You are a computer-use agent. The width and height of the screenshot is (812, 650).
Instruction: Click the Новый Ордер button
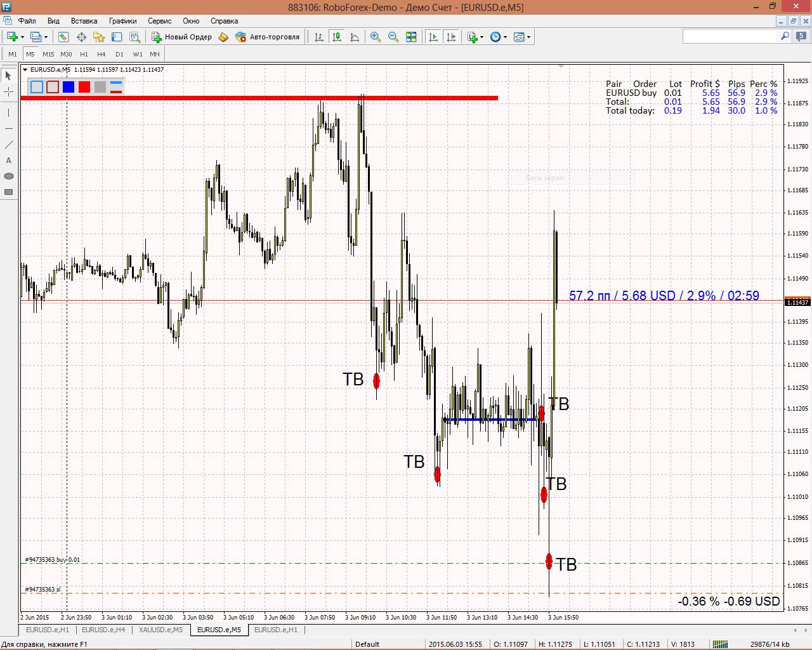click(181, 37)
